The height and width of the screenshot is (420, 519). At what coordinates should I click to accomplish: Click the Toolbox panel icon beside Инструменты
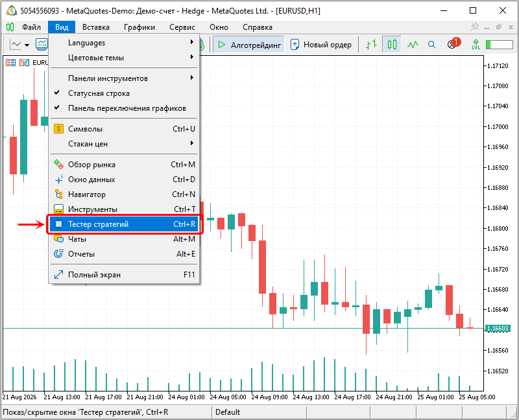pyautogui.click(x=58, y=209)
